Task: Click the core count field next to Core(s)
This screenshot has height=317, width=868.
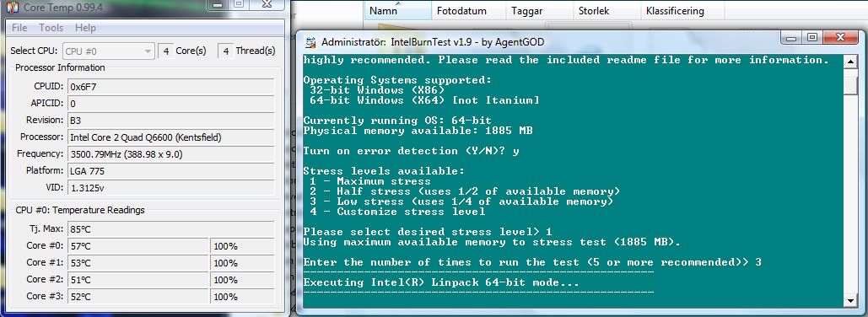Action: pyautogui.click(x=165, y=51)
